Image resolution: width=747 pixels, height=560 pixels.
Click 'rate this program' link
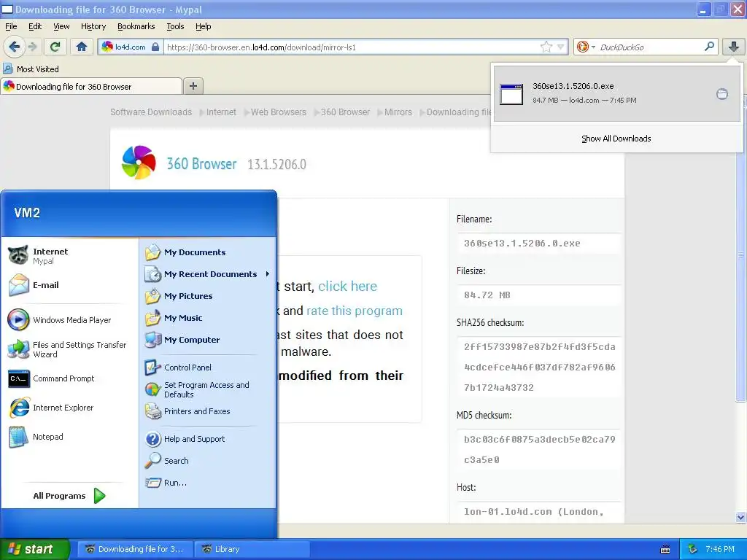coord(355,311)
